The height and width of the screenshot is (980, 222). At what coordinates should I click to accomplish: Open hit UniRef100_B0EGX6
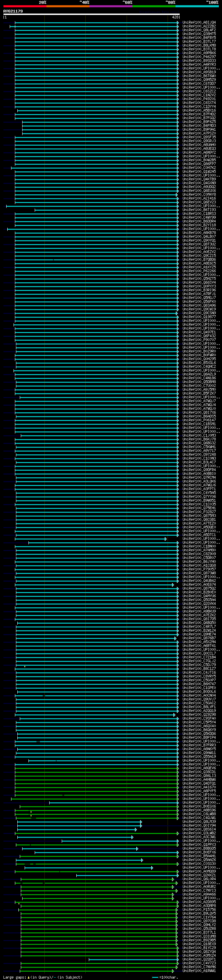(x=199, y=806)
